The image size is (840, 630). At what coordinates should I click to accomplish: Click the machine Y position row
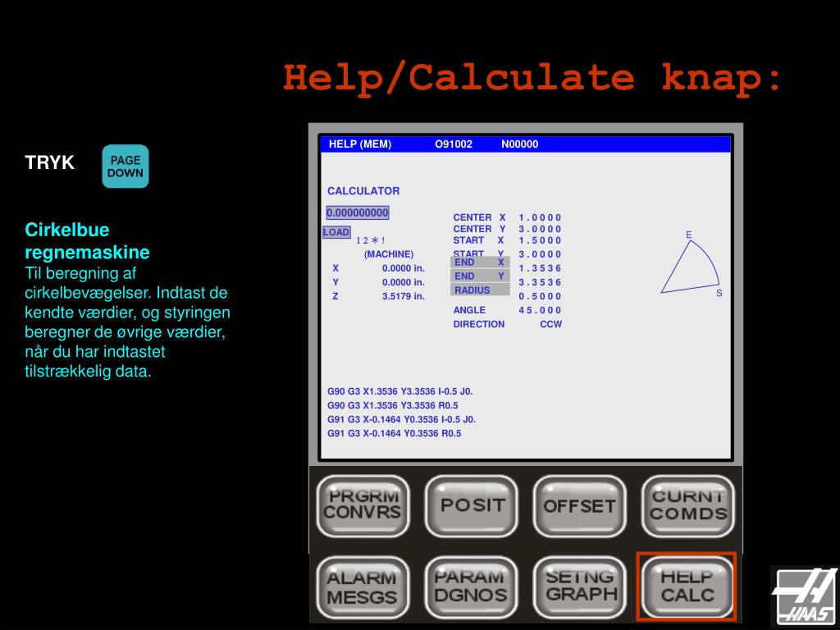click(x=378, y=282)
